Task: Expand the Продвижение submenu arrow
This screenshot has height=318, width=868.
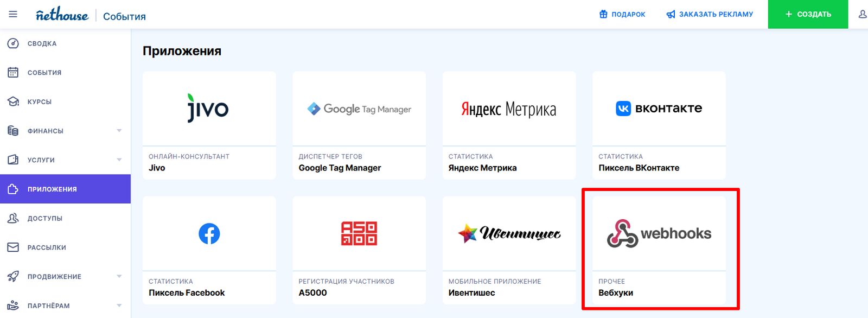Action: point(119,277)
